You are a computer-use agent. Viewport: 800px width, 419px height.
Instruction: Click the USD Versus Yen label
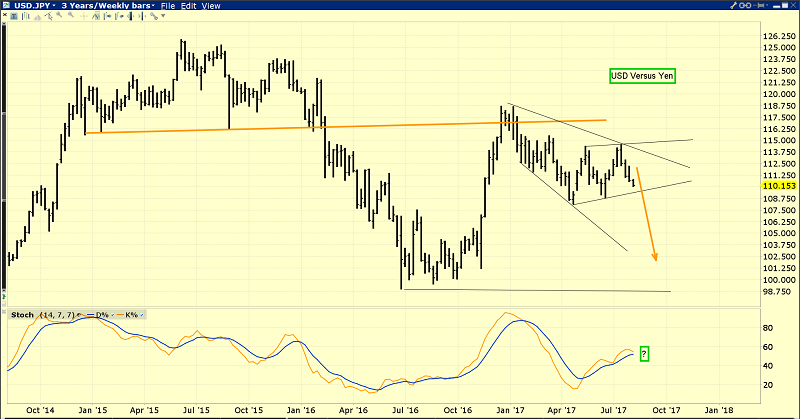click(x=643, y=76)
